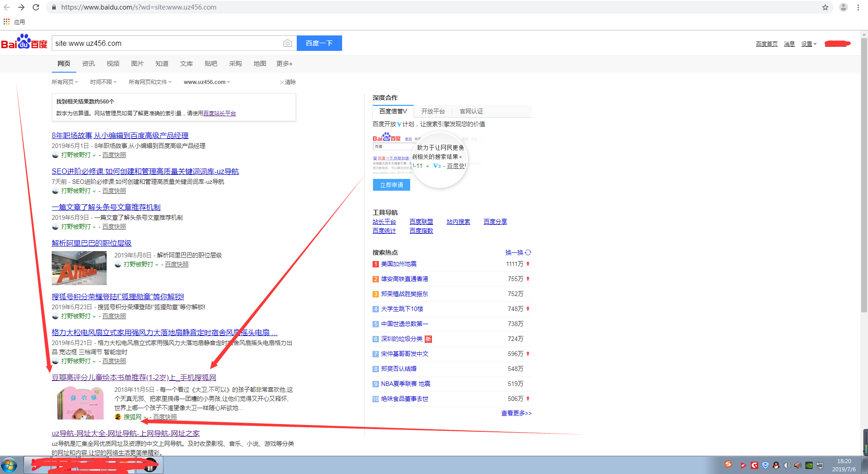
Task: Click the 立即申请 apply button
Action: tap(391, 185)
